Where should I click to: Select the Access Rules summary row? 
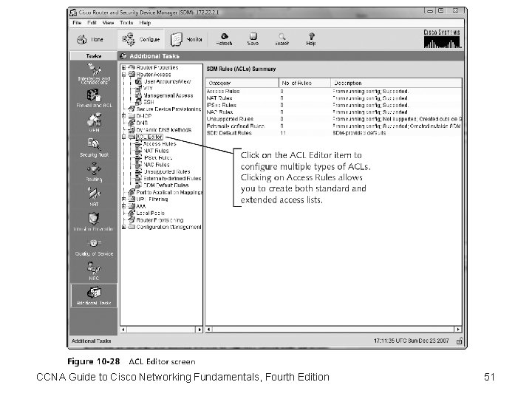(333, 92)
